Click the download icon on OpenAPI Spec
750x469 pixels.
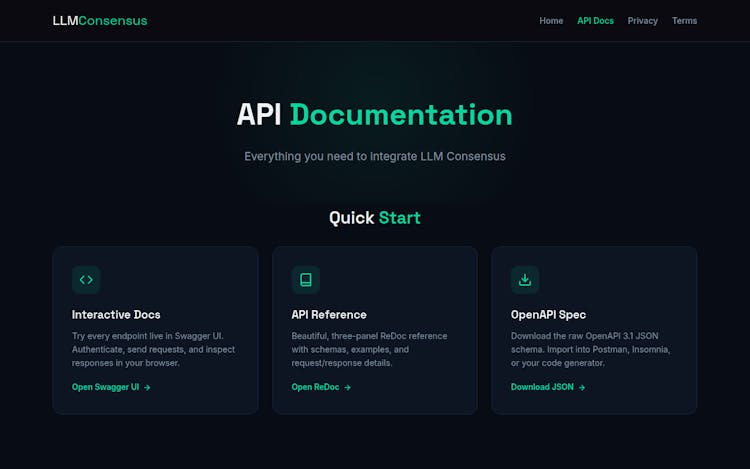pyautogui.click(x=525, y=280)
